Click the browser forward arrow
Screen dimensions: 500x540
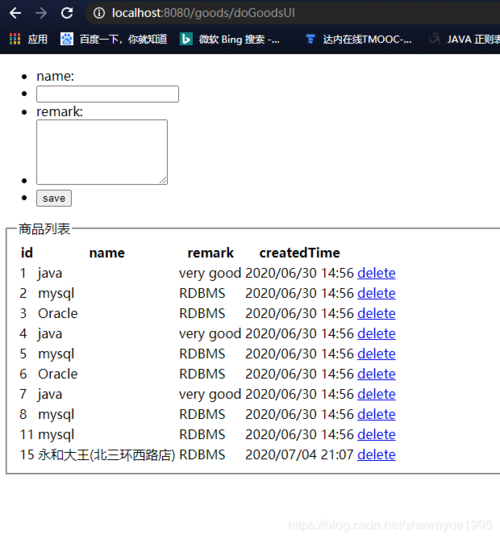[x=41, y=13]
